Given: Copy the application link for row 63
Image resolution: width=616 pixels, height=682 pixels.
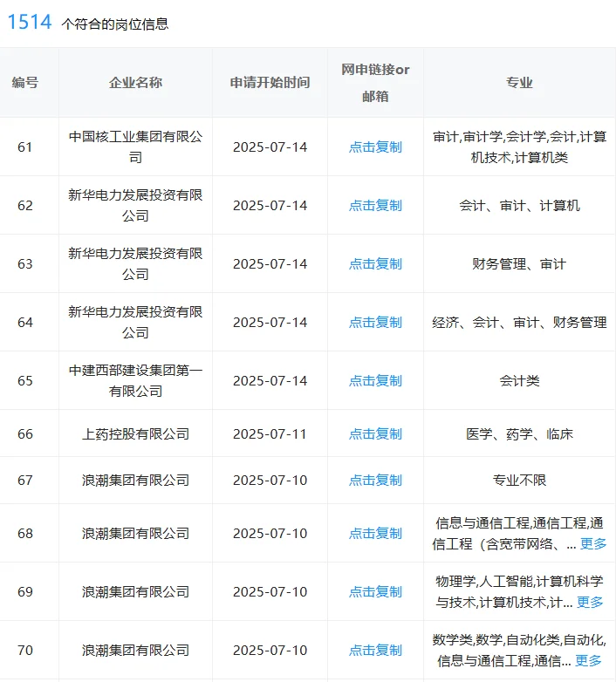Looking at the screenshot, I should (x=375, y=264).
